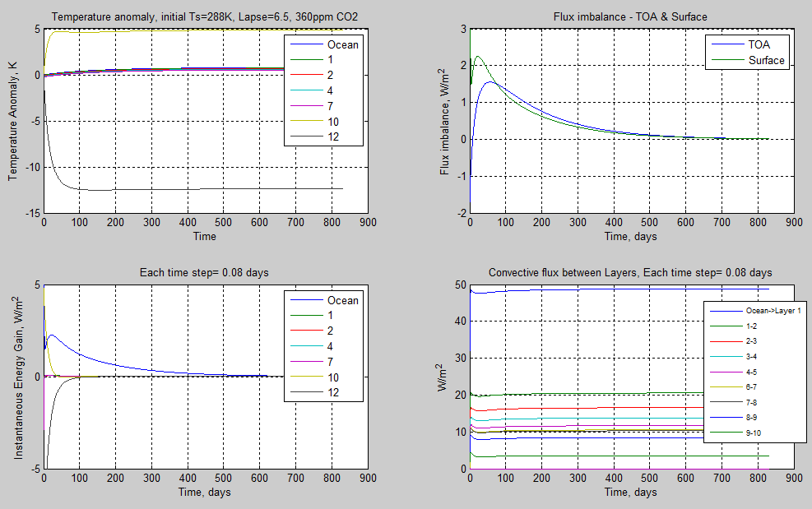812x509 pixels.
Task: Click yellow line sample for layer 10 in temperature legend
Action: [x=305, y=122]
